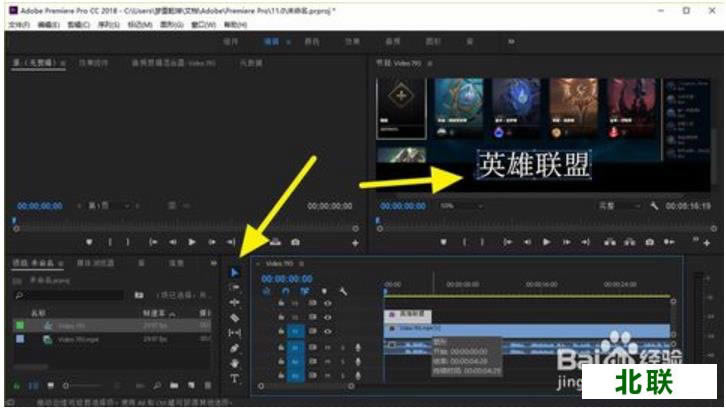Image resolution: width=726 pixels, height=408 pixels.
Task: Open timeline display settings wrench icon
Action: tap(343, 291)
